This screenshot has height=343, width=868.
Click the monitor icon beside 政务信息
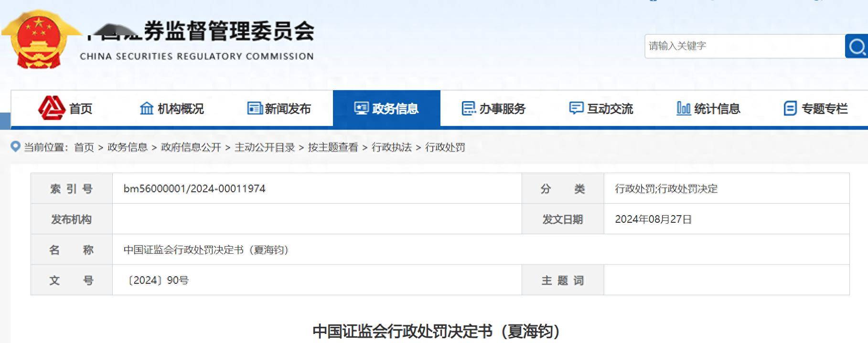tap(361, 108)
